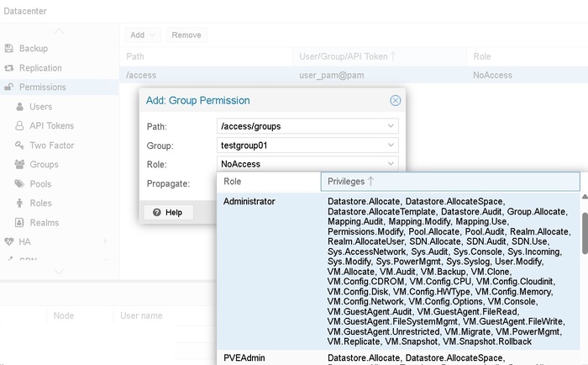Expand the Path dropdown arrow

[x=391, y=126]
